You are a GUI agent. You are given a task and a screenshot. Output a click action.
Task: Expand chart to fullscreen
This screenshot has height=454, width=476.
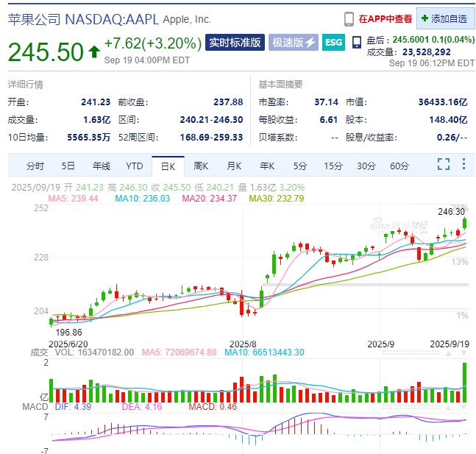pos(444,164)
